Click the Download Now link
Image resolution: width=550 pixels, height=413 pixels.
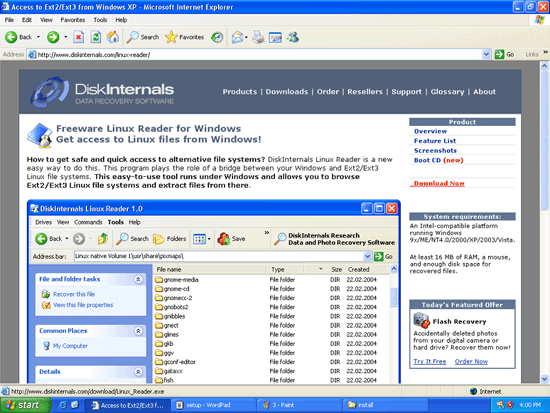pos(439,183)
